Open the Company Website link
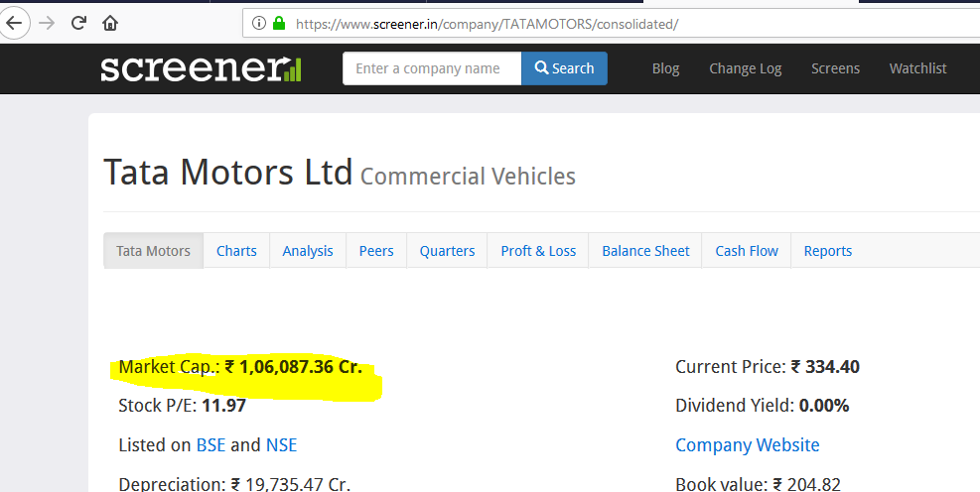The height and width of the screenshot is (492, 980). [x=748, y=445]
